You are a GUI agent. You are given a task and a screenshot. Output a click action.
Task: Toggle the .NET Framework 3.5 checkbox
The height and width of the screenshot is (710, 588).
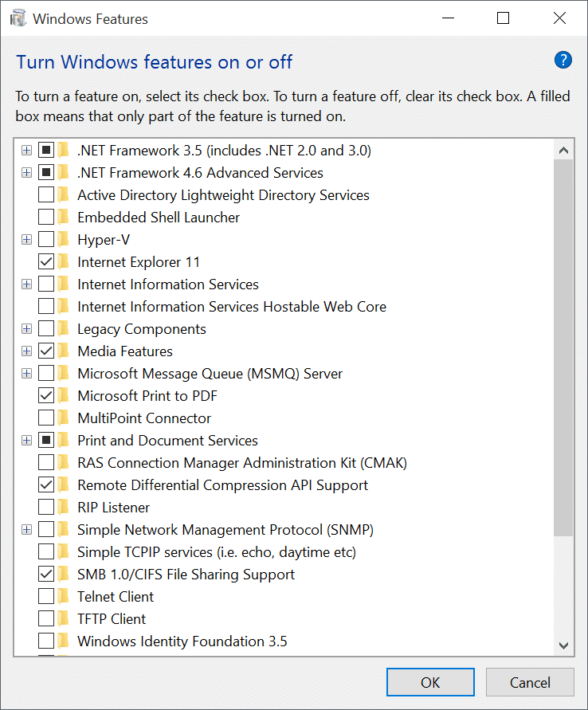coord(46,150)
